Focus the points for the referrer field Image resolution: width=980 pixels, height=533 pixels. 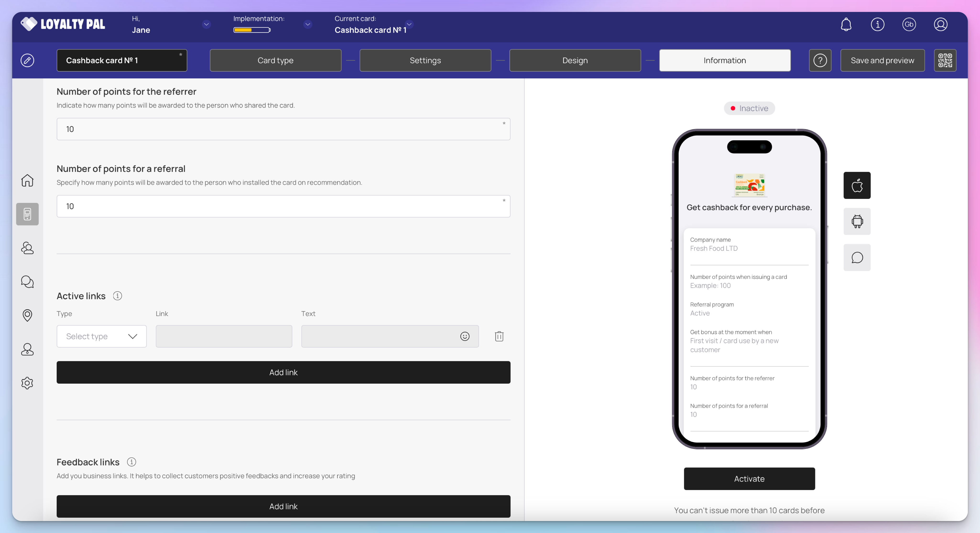(x=283, y=129)
